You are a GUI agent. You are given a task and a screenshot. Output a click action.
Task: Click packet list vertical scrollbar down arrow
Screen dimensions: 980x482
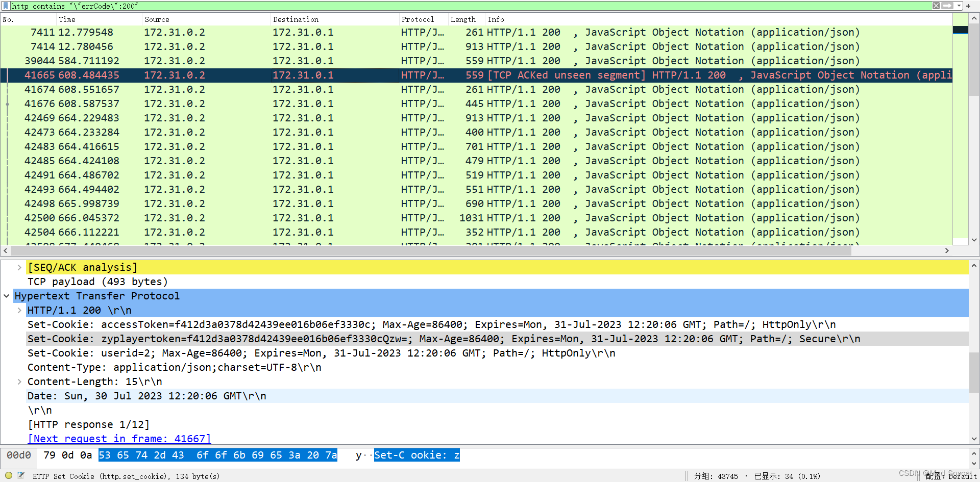pos(974,240)
